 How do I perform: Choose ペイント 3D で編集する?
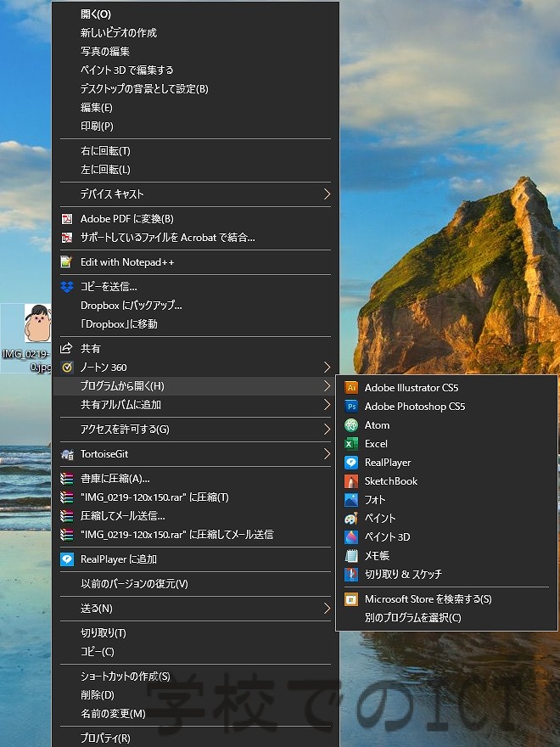(195, 70)
